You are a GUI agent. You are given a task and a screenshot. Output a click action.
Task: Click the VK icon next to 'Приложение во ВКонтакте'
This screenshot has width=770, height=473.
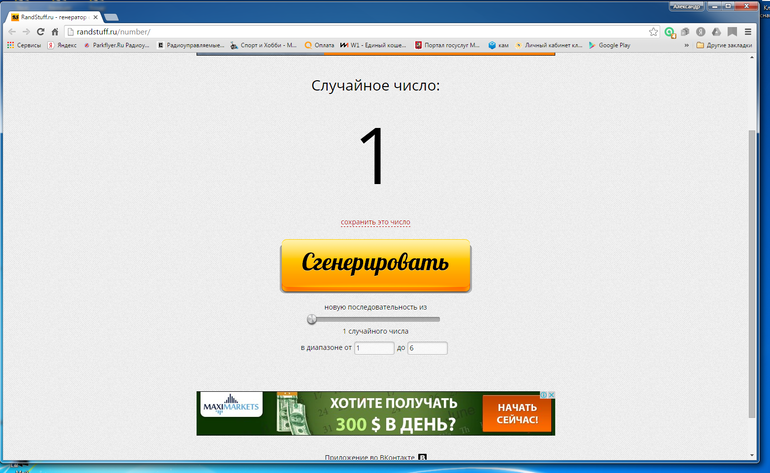pos(422,458)
